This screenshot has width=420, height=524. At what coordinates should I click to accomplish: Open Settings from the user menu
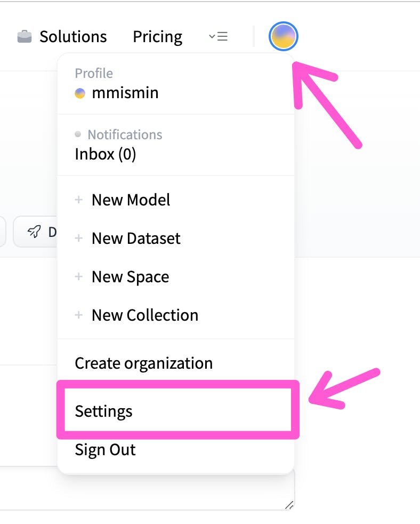[104, 411]
